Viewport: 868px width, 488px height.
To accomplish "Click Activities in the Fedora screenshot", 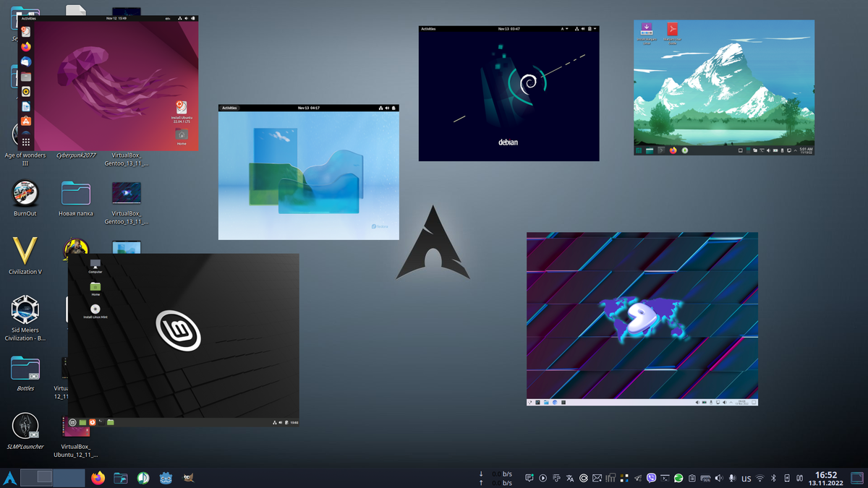I will 229,108.
